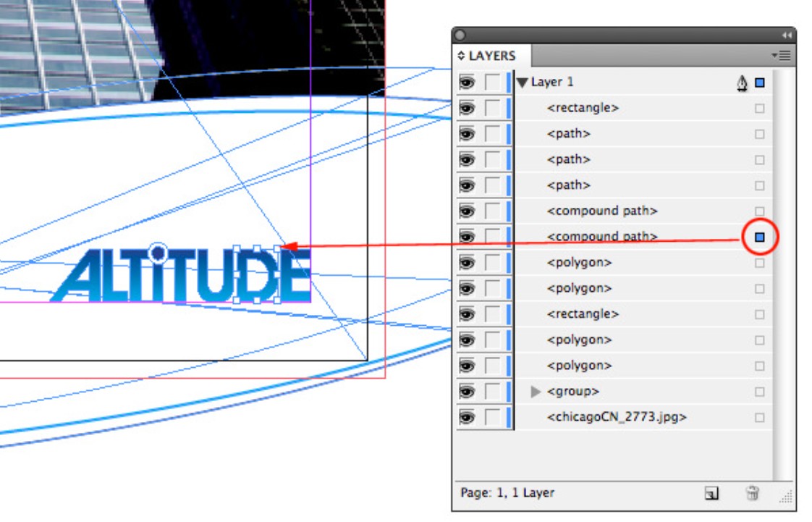812x522 pixels.
Task: Collapse Layer 1 with its disclosure triangle
Action: click(x=523, y=83)
